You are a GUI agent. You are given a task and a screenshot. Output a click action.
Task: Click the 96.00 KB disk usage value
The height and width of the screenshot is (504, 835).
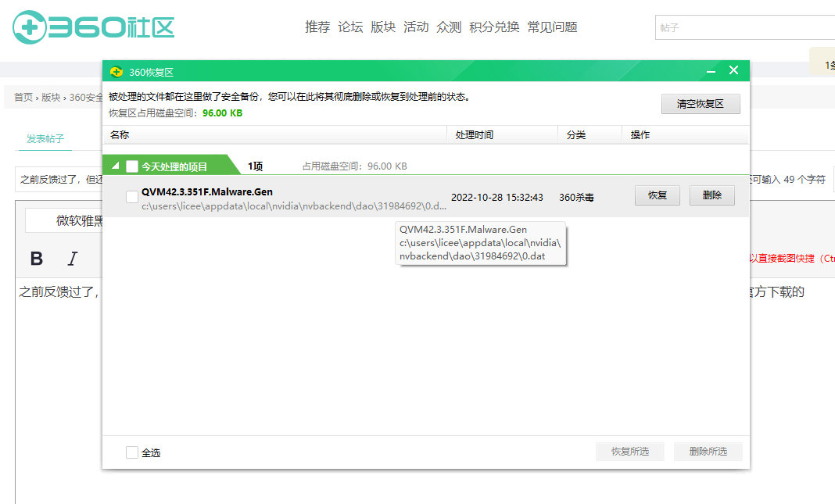point(223,113)
